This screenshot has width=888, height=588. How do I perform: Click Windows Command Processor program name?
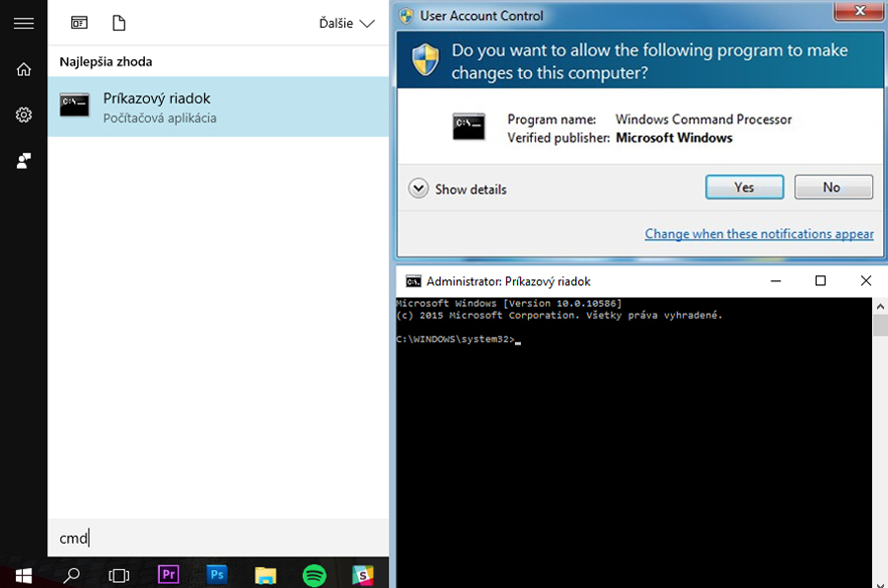[x=703, y=119]
